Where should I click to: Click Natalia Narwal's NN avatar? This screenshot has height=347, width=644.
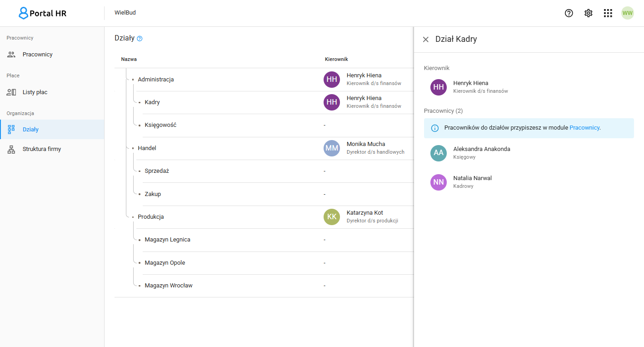439,182
